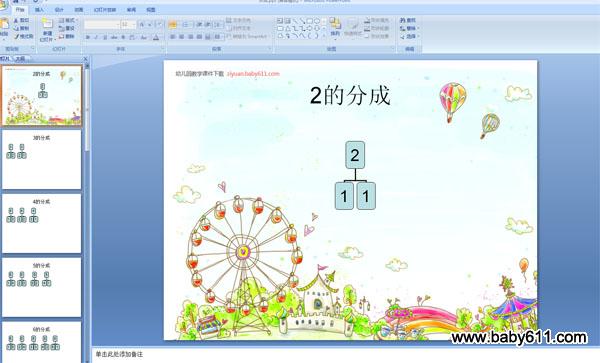The image size is (600, 363).
Task: Toggle align text left
Action: 173,37
